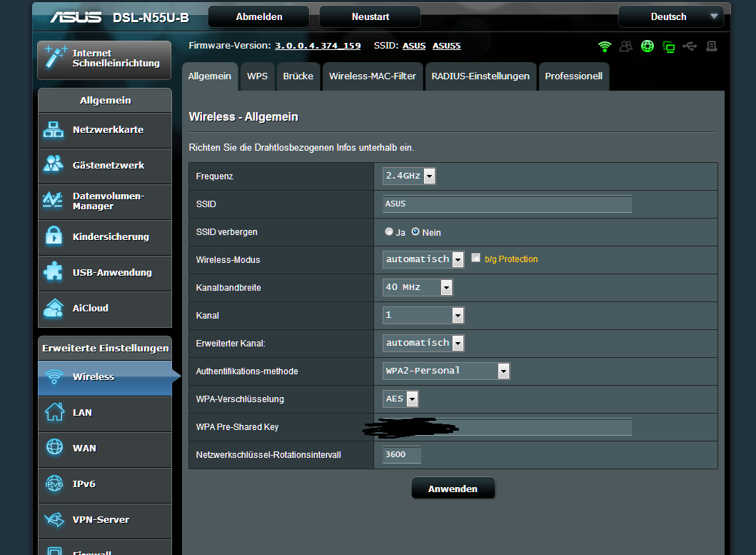Select Nein for SSID verbergen
The image size is (756, 555).
point(415,231)
